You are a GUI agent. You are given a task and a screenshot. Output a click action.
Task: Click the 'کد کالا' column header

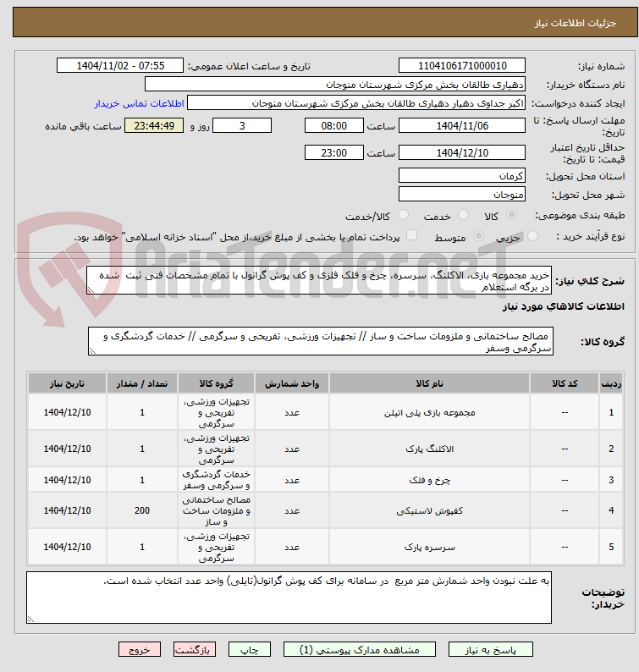pyautogui.click(x=565, y=383)
